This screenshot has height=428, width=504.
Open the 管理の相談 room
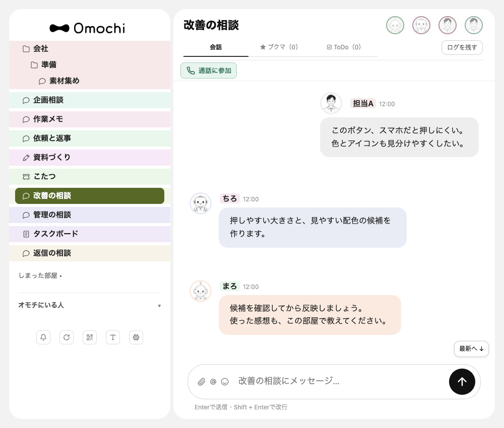(x=90, y=215)
